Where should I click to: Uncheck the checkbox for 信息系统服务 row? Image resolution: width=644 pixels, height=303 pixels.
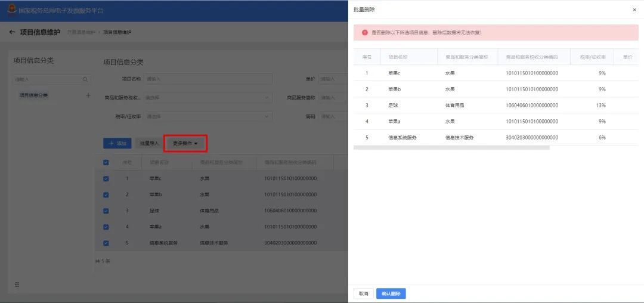pos(106,243)
